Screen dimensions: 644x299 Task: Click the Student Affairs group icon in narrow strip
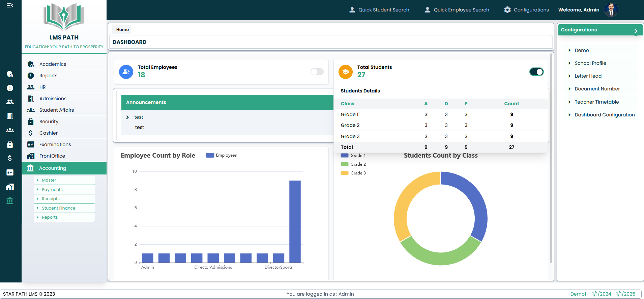(10, 130)
